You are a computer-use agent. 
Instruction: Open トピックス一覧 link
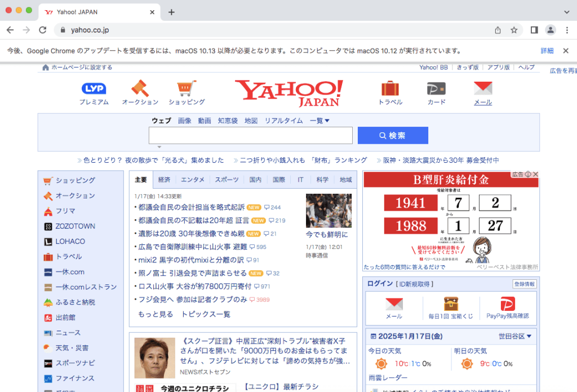206,314
